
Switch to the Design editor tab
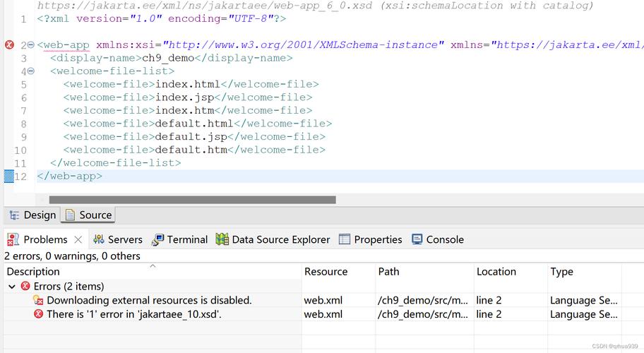32,215
